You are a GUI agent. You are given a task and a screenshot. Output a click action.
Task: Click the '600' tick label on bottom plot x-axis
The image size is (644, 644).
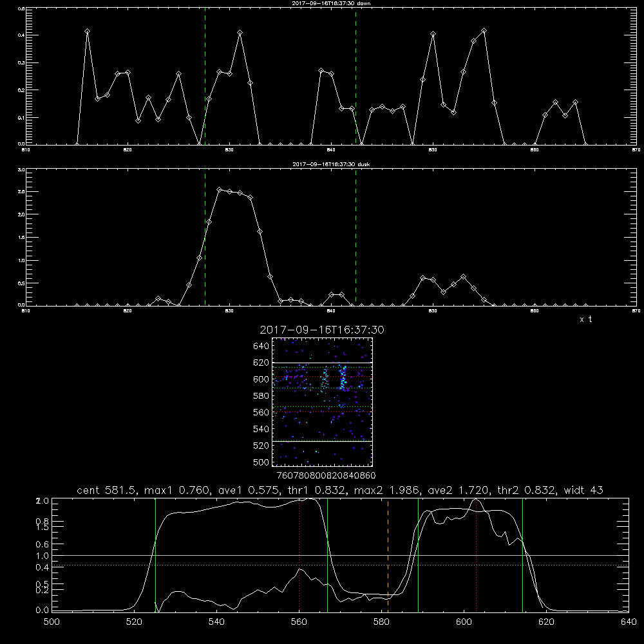coord(464,622)
